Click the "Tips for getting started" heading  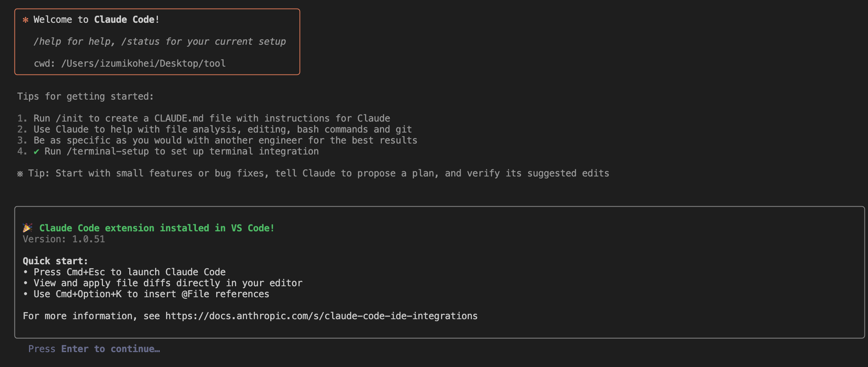click(85, 96)
